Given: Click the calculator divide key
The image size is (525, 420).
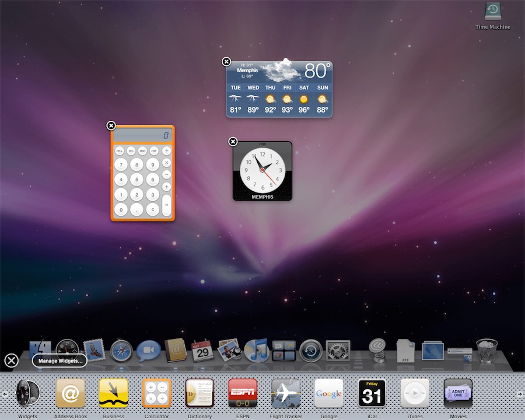Looking at the screenshot, I should click(x=166, y=151).
